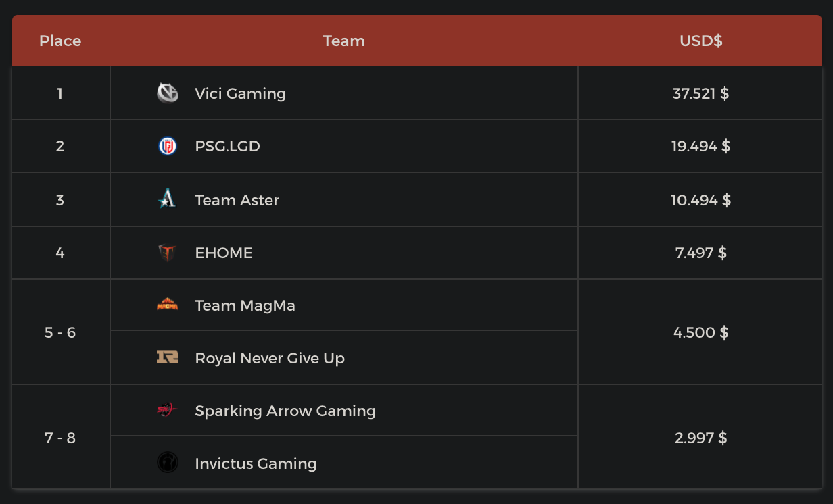Open the PSG.LGD team name

(x=227, y=146)
